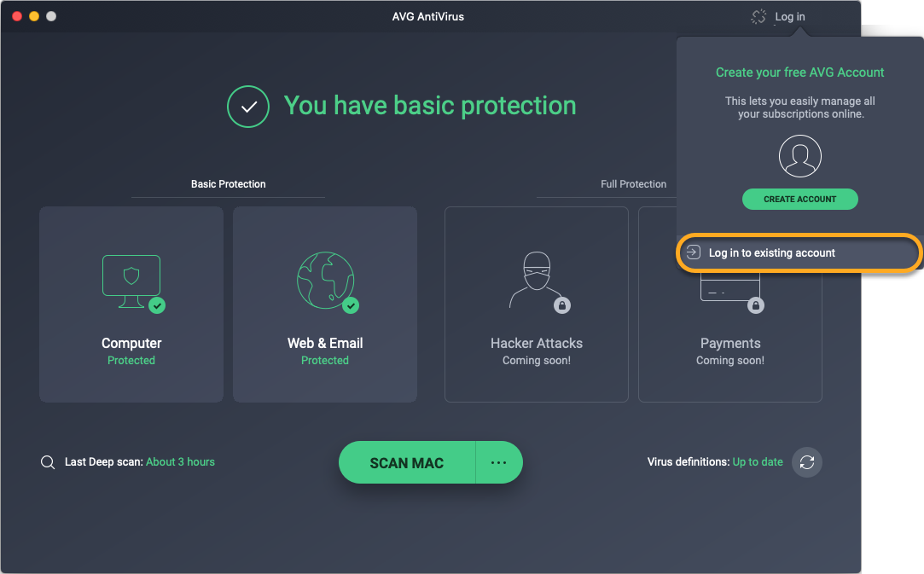Click the lock badge on Hacker Attacks
Image resolution: width=924 pixels, height=574 pixels.
pos(562,305)
